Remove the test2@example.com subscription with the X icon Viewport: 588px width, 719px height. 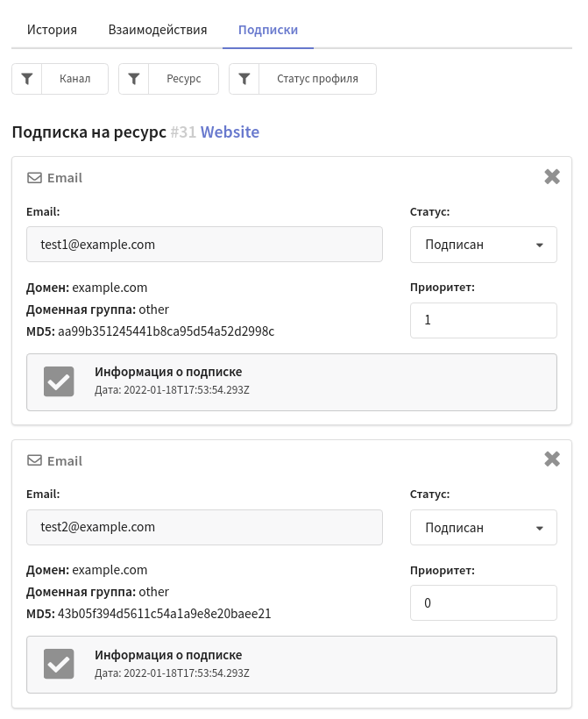coord(552,459)
